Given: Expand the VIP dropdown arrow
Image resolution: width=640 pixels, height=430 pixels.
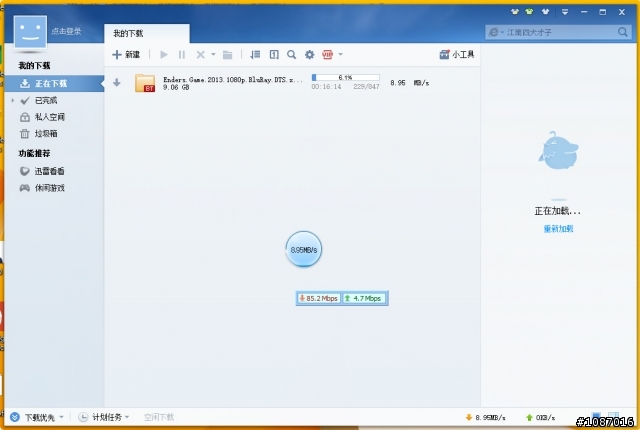Looking at the screenshot, I should [340, 54].
